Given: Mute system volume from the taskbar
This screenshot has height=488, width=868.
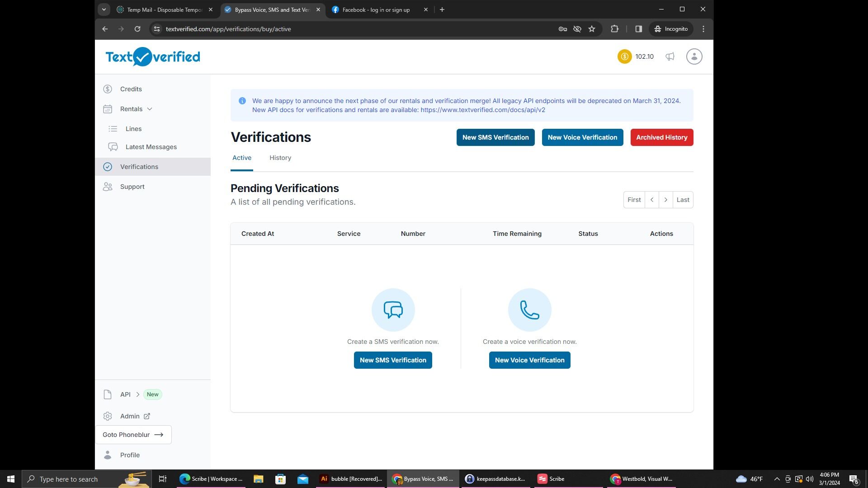Looking at the screenshot, I should click(x=809, y=479).
